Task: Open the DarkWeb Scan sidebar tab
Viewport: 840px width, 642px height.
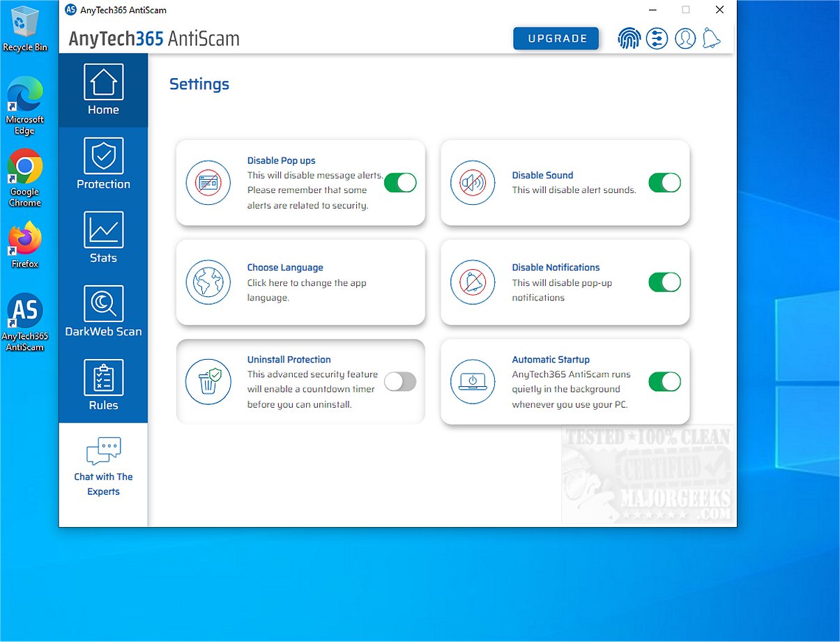Action: [x=103, y=312]
